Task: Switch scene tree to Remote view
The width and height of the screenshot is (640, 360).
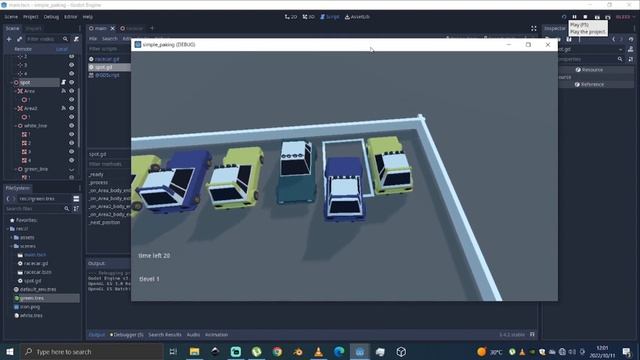Action: (x=23, y=49)
